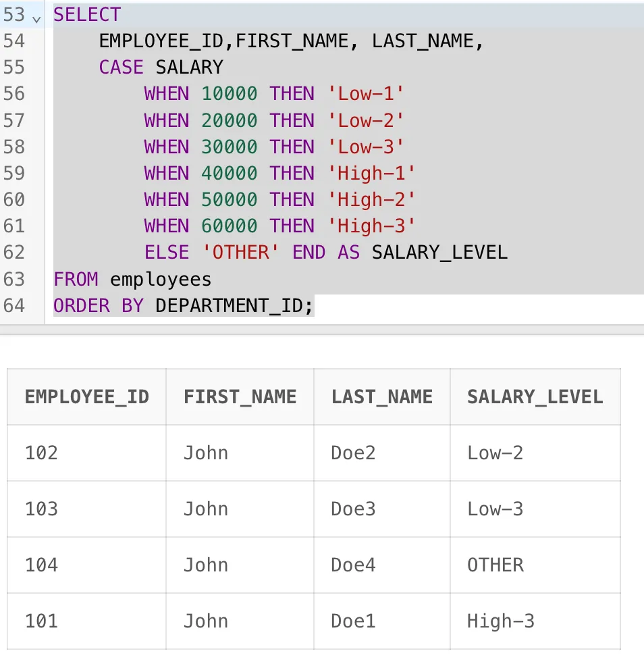Screen dimensions: 644x666
Task: Select the cell with employee ID 104
Action: [86, 565]
